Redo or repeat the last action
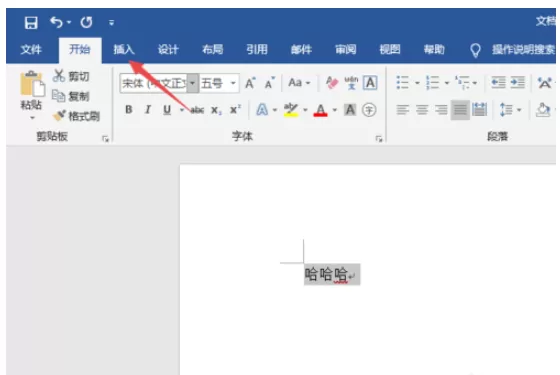The height and width of the screenshot is (375, 560). click(86, 22)
